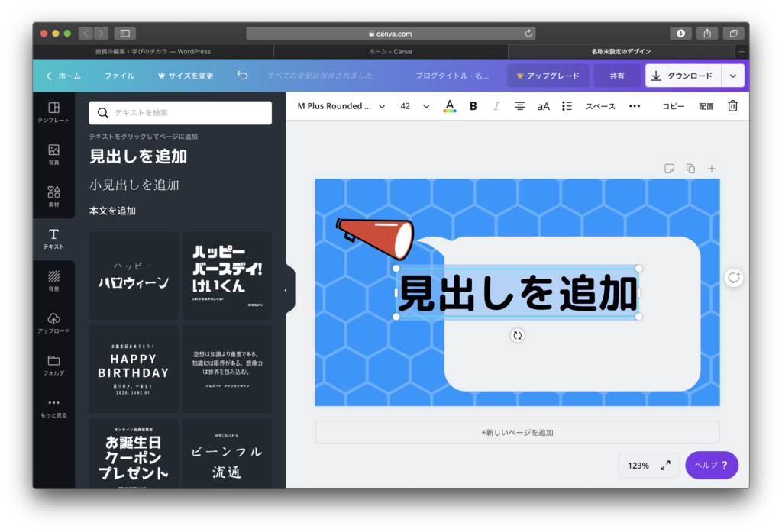This screenshot has height=532, width=782.
Task: Open the font family dropdown M Plus Rounded
Action: click(341, 105)
